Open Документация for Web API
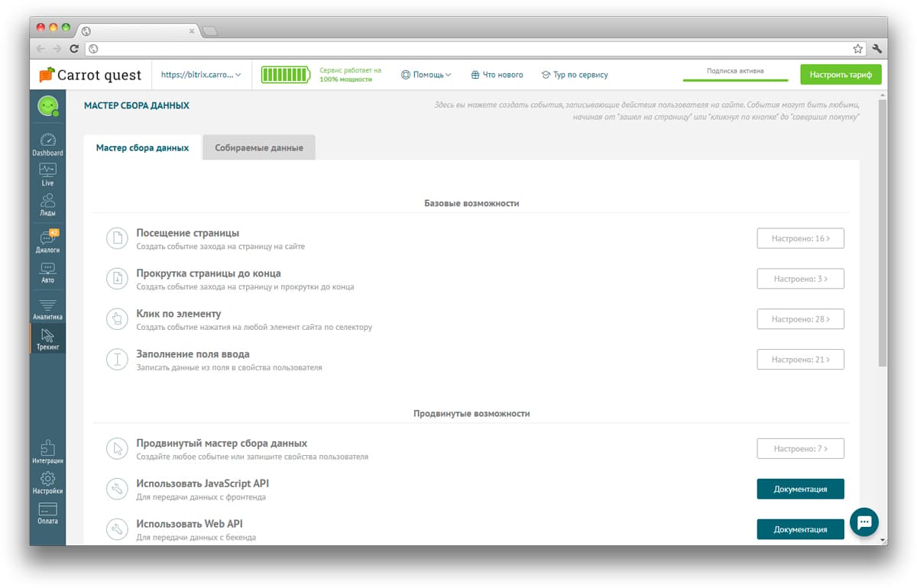The image size is (917, 588). pos(800,529)
